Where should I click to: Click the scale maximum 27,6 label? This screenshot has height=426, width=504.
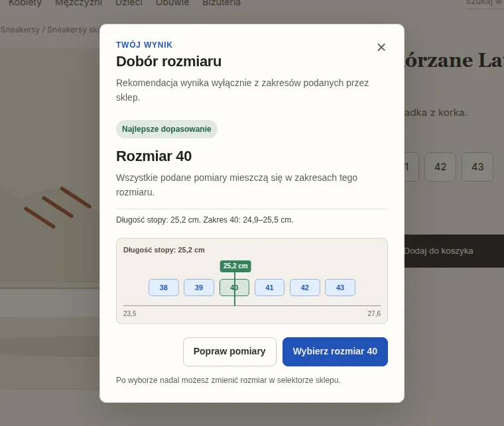(374, 313)
